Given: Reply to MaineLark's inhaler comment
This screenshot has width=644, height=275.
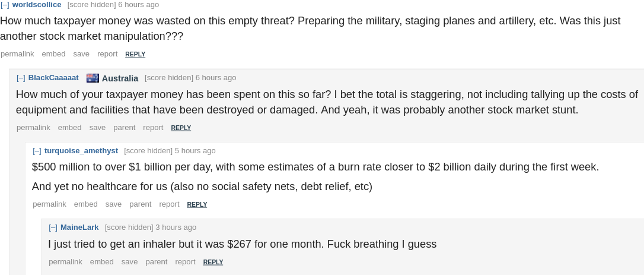Looking at the screenshot, I should pyautogui.click(x=213, y=262).
